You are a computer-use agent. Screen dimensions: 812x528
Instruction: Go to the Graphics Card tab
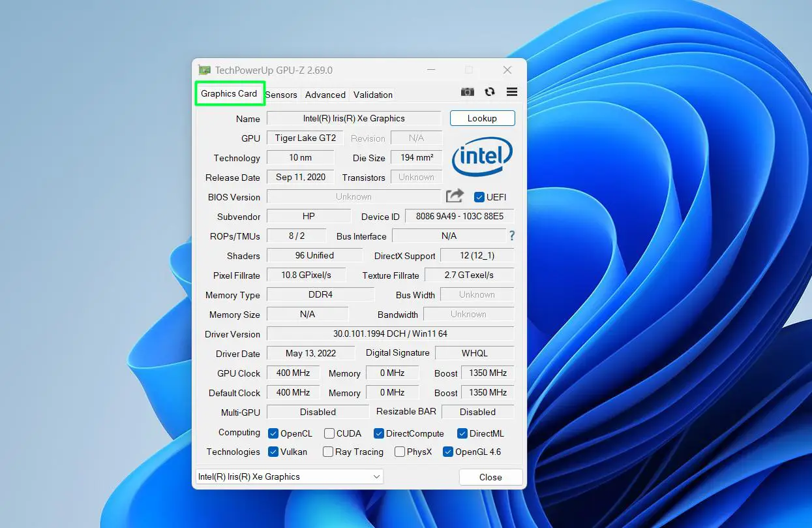pos(230,93)
